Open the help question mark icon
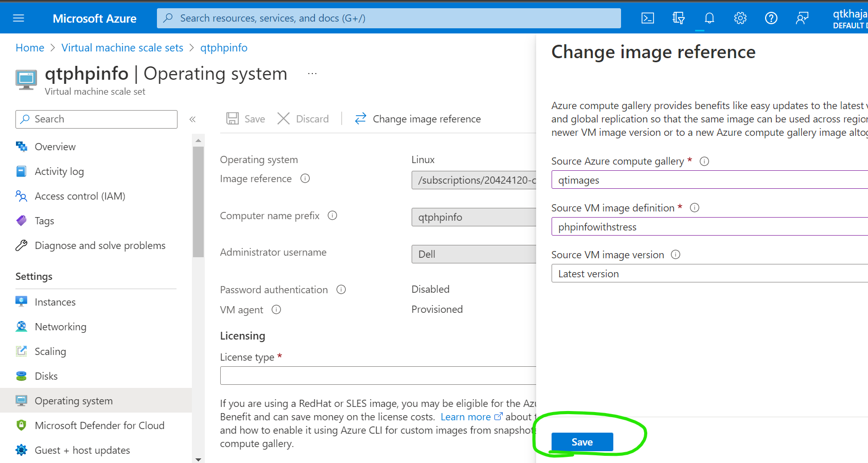868x463 pixels. click(x=771, y=18)
